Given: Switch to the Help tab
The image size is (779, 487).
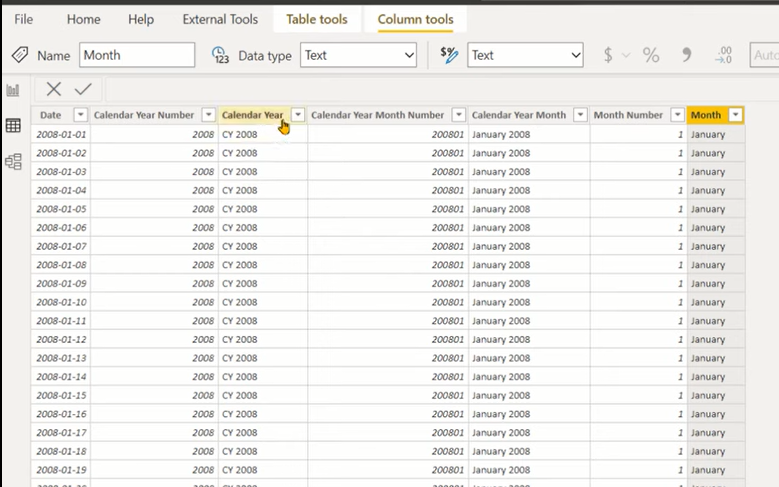Looking at the screenshot, I should [x=141, y=19].
